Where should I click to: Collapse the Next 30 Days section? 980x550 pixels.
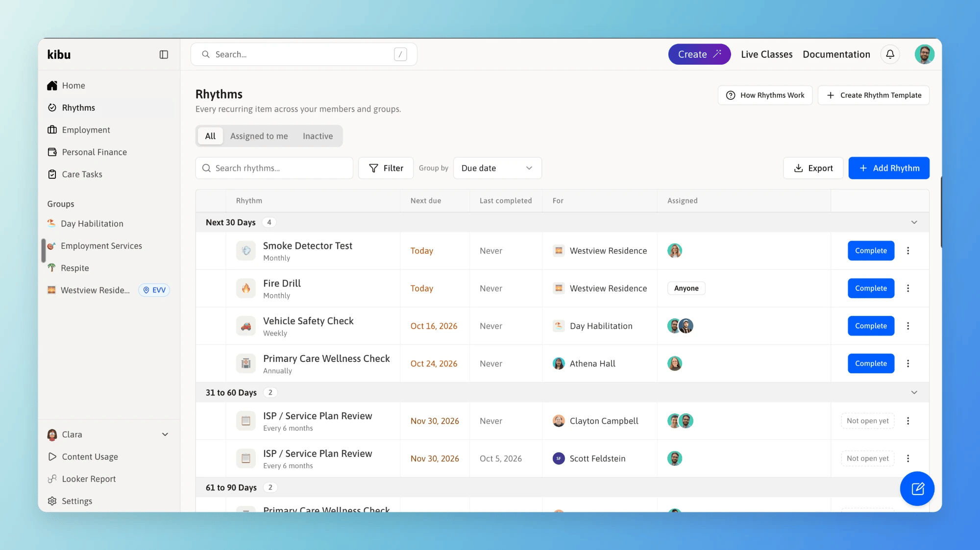(914, 222)
